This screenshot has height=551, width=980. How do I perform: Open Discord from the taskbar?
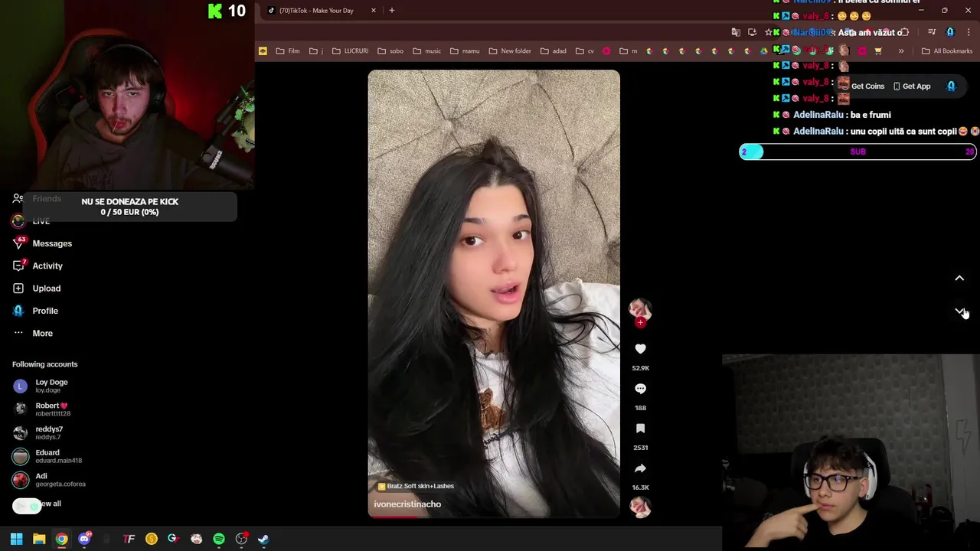tap(84, 539)
